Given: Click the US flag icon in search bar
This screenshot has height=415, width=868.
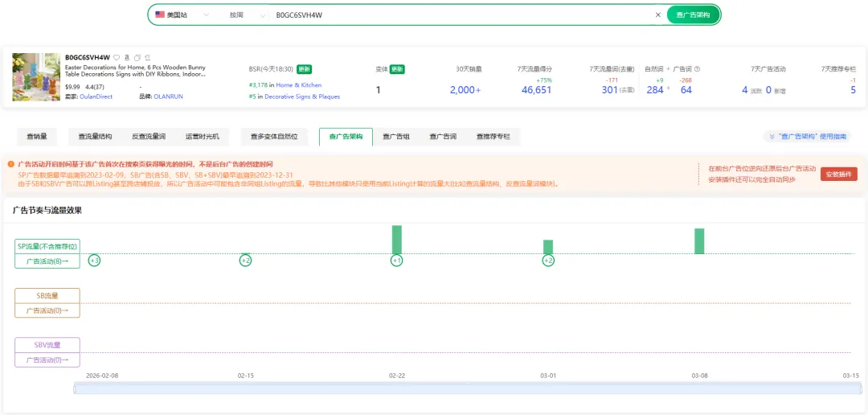Looking at the screenshot, I should (160, 14).
